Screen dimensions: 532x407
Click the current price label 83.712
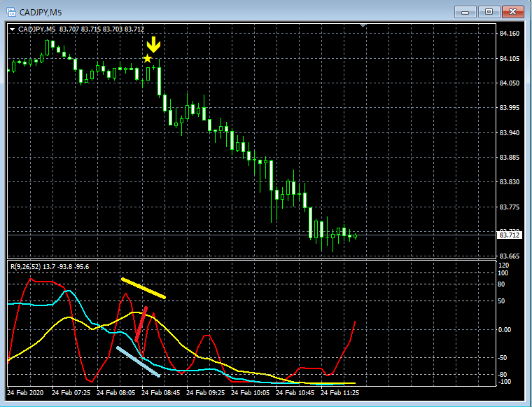510,235
